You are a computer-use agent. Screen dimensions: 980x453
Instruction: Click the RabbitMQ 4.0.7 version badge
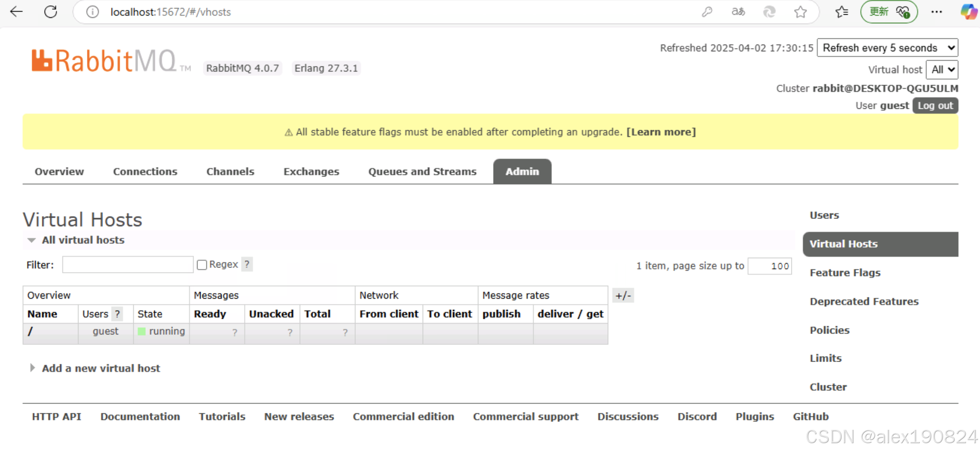click(243, 68)
